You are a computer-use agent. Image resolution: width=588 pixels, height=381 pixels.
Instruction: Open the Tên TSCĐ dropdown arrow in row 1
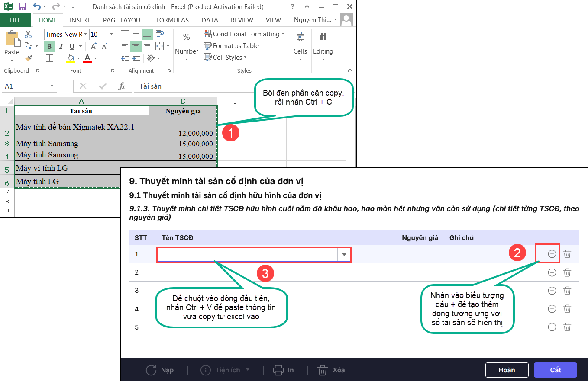[x=344, y=255]
